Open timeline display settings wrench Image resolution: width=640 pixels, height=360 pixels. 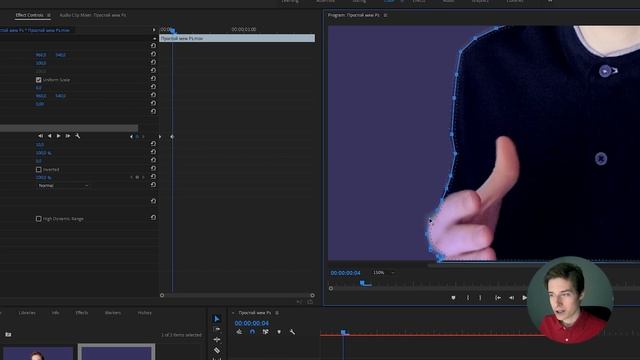click(292, 332)
